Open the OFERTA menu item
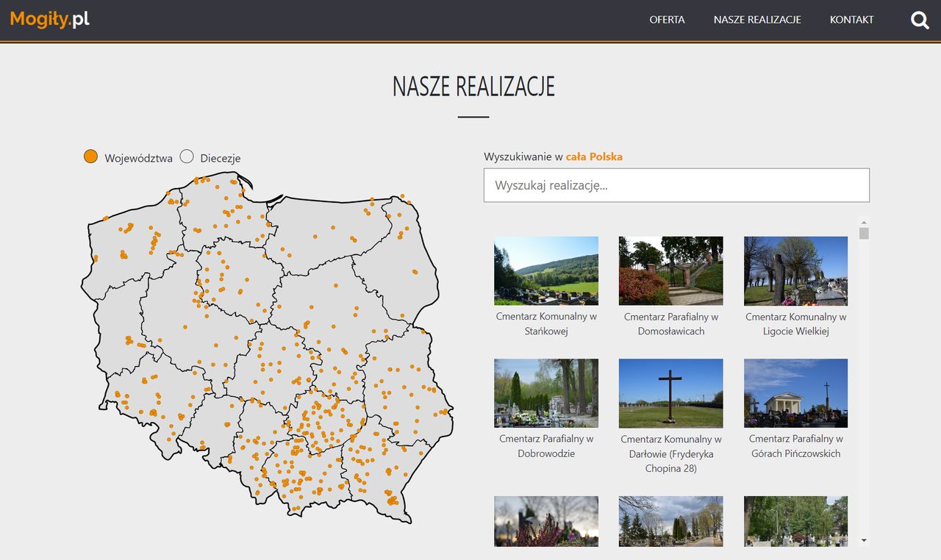Viewport: 941px width, 560px height. click(x=667, y=20)
